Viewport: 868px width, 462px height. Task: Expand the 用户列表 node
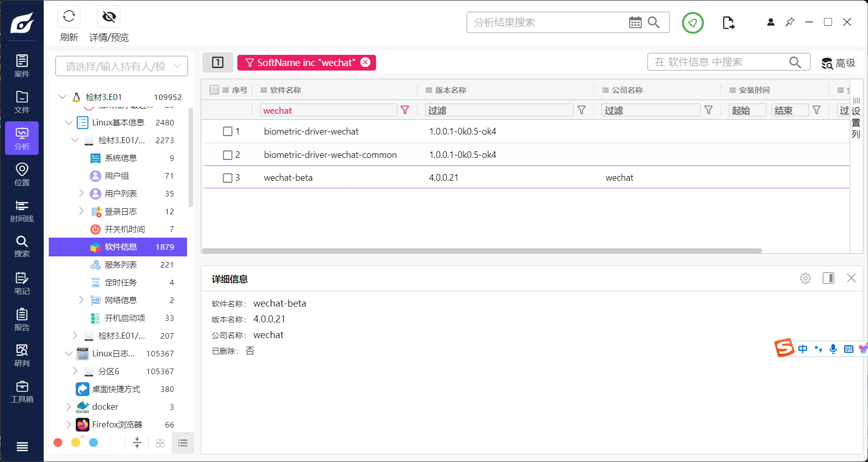tap(81, 193)
